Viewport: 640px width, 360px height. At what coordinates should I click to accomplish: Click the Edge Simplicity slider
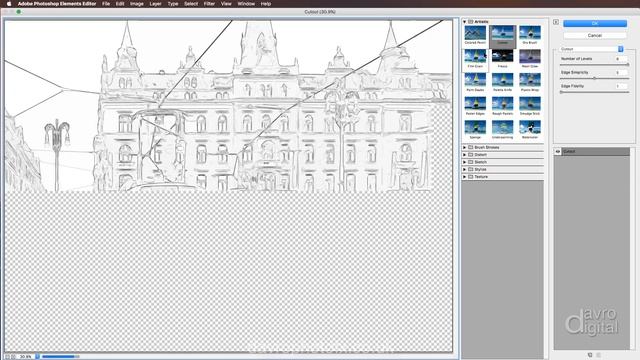(x=594, y=78)
